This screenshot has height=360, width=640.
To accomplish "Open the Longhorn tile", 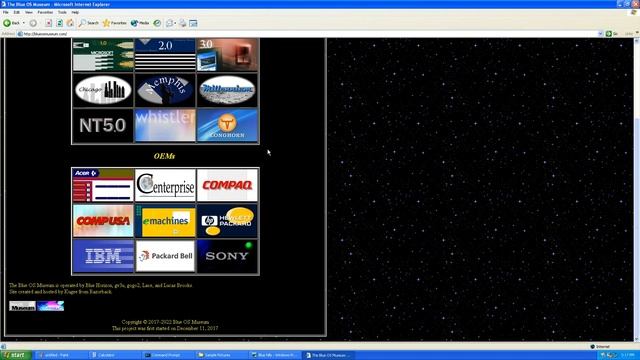I will [227, 125].
